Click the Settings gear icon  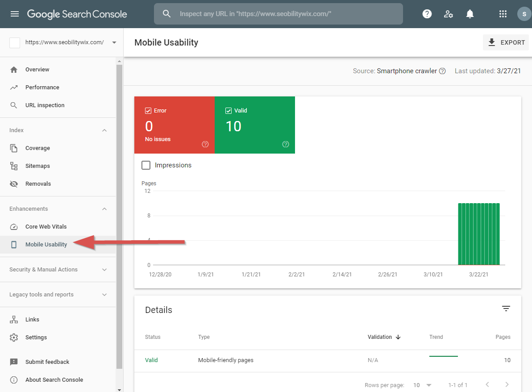point(13,338)
